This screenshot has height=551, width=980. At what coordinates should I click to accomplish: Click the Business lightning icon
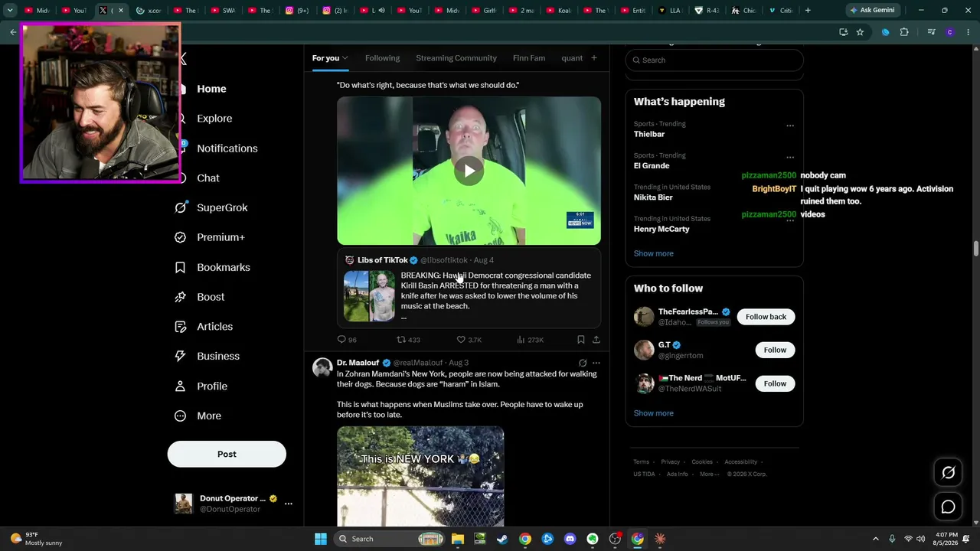181,356
